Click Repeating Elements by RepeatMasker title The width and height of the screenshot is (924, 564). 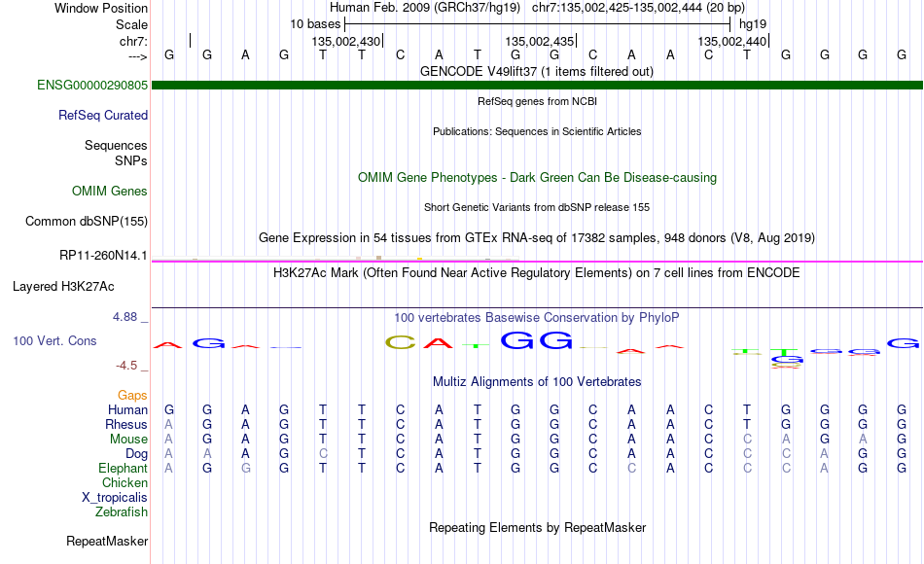point(537,527)
